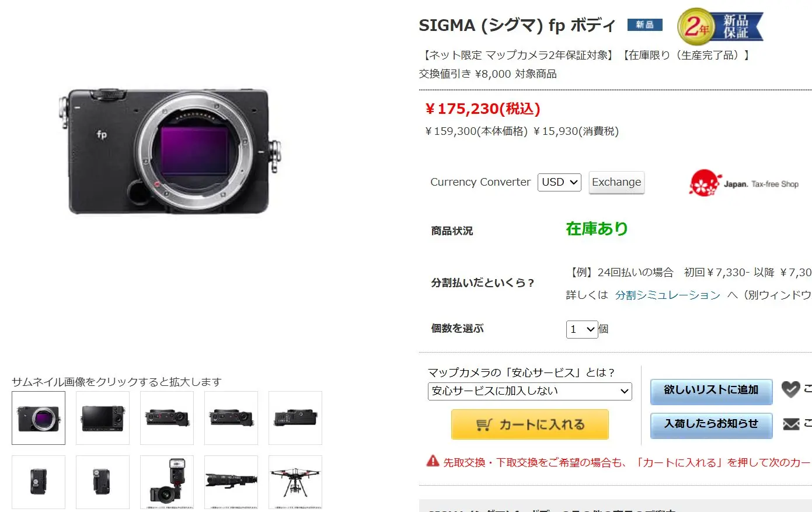Select the rear LCD screen thumbnail
The height and width of the screenshot is (512, 812).
pyautogui.click(x=103, y=418)
